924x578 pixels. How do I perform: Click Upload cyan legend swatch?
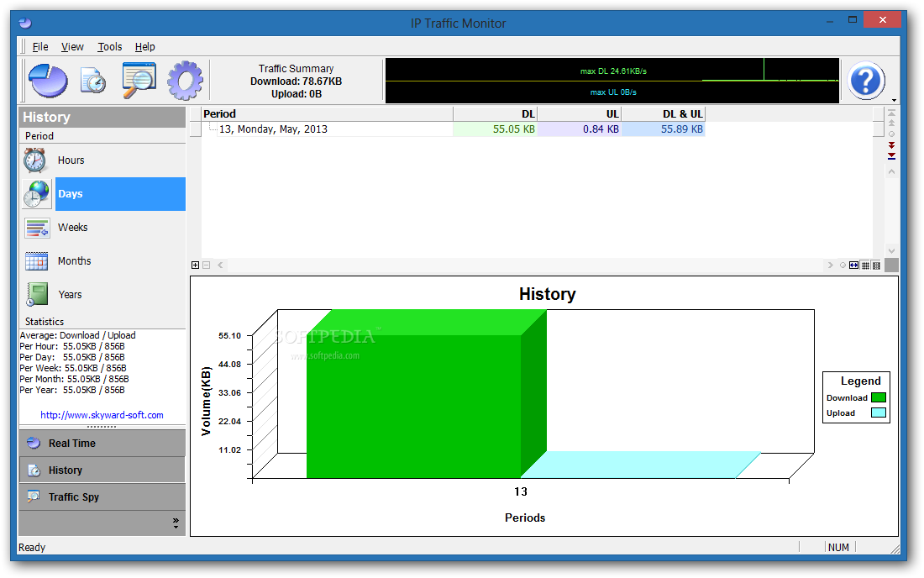coord(879,413)
